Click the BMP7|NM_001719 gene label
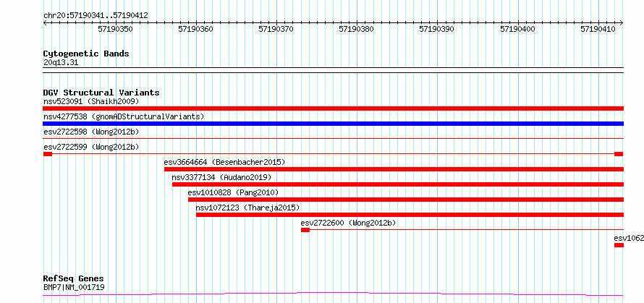 pyautogui.click(x=74, y=287)
